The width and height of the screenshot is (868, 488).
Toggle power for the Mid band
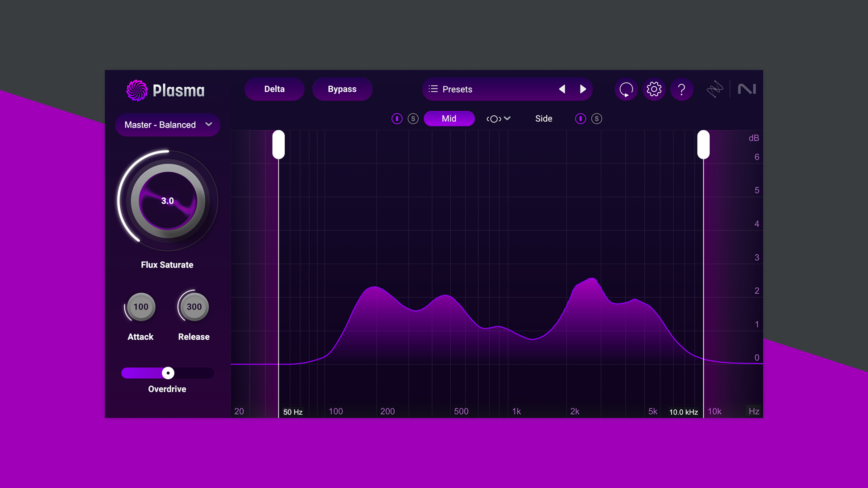point(397,118)
